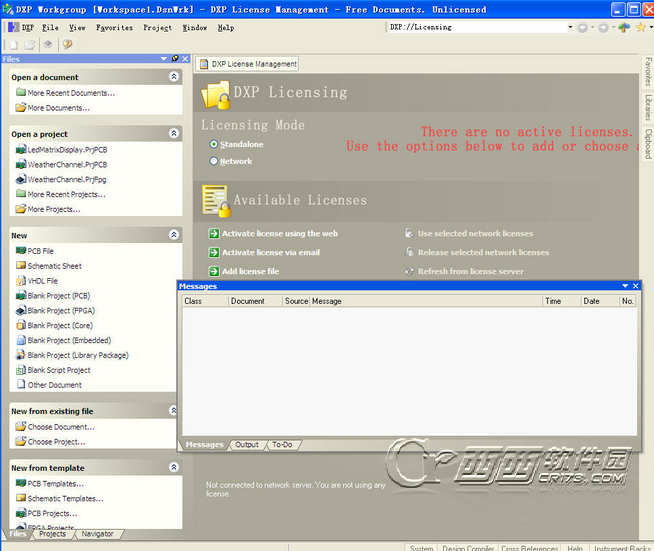This screenshot has width=654, height=551.
Task: Open More Projects link
Action: click(x=54, y=209)
